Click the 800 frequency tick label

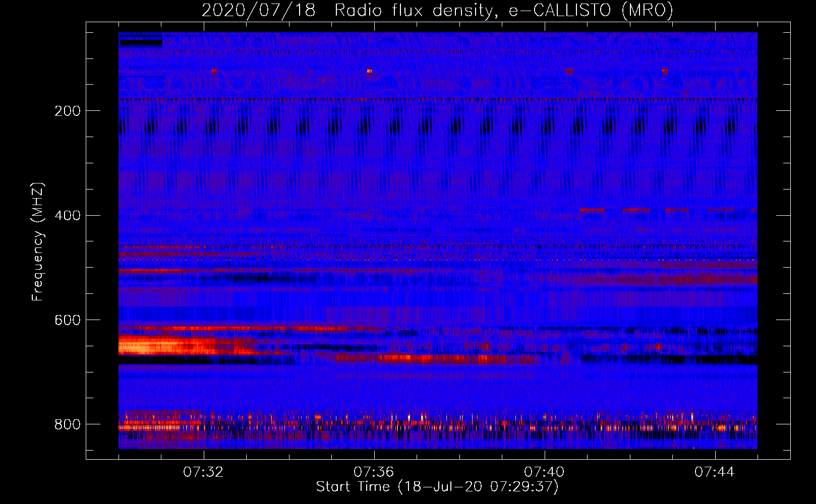coord(68,424)
